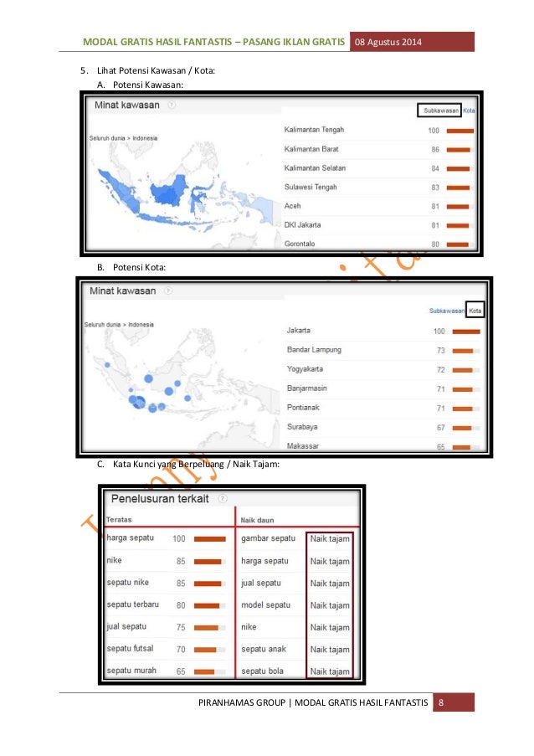Click the largest Jakarta bubble on city map
Screen dimensions: 534x756
139,402
